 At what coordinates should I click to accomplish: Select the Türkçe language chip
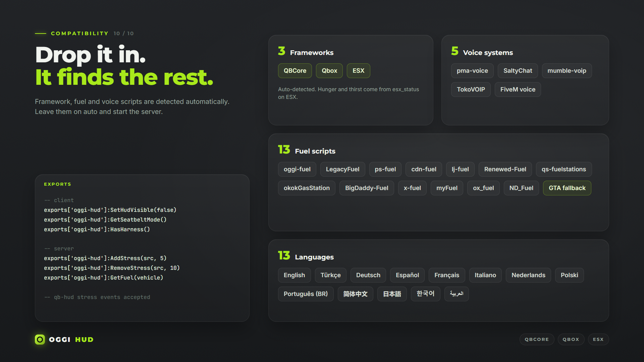330,275
